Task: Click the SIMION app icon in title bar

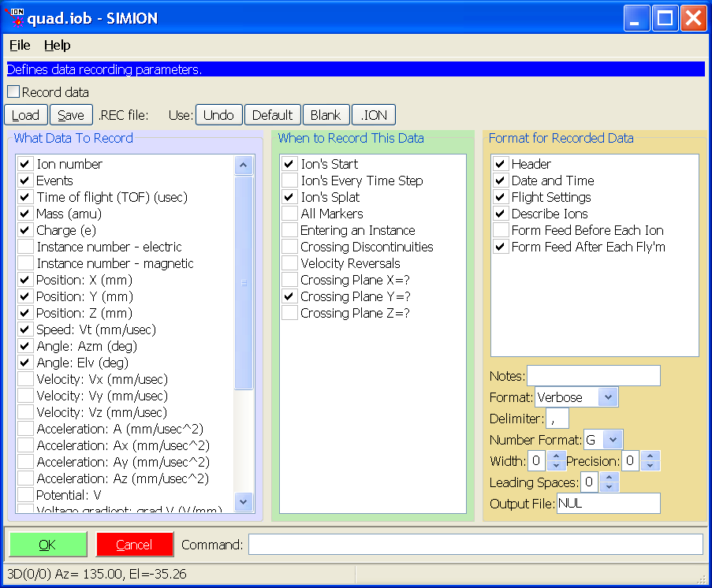Action: point(13,17)
